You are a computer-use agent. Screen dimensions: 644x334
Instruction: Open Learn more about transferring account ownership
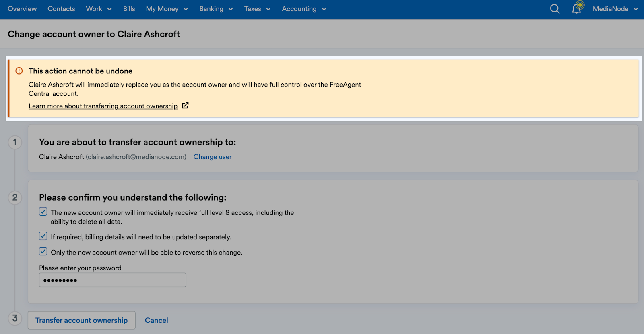pyautogui.click(x=103, y=106)
